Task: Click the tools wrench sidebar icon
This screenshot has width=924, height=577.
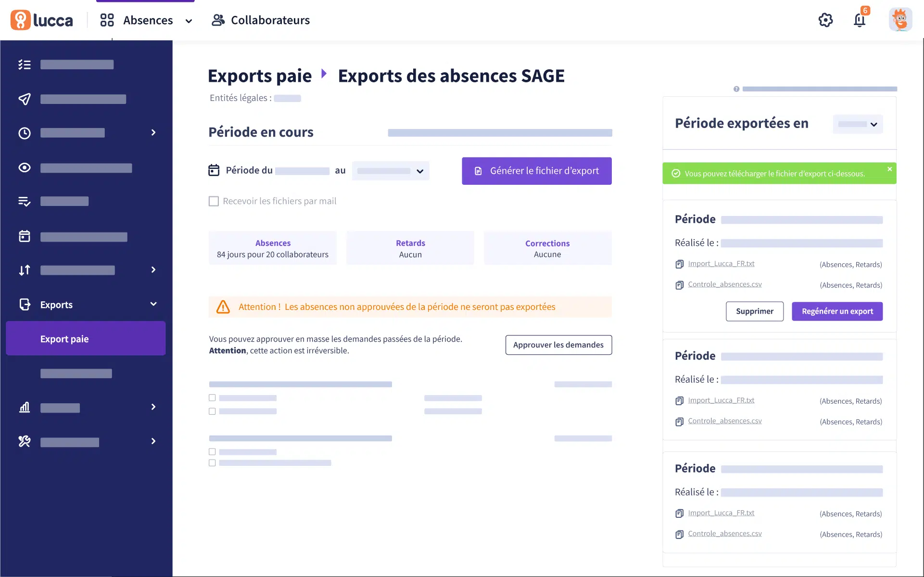Action: 25,441
